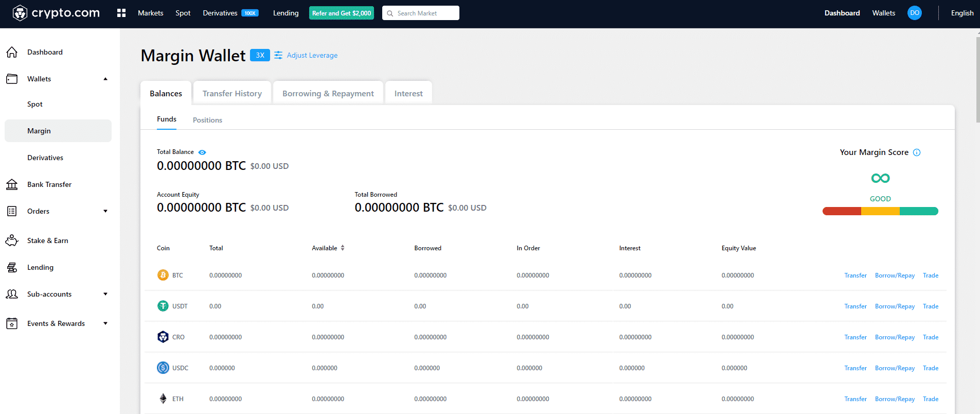Click the user avatar DO icon
Screen dimensions: 980x414
(x=914, y=13)
